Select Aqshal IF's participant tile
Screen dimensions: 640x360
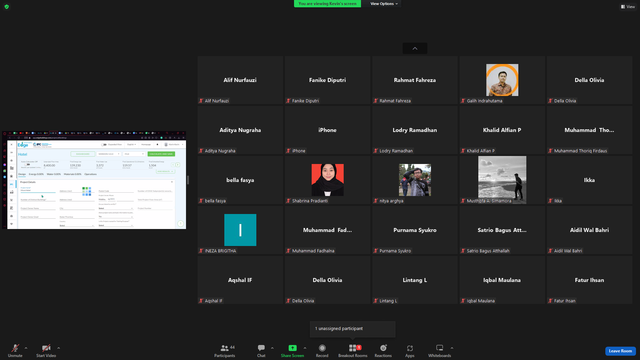[240, 280]
